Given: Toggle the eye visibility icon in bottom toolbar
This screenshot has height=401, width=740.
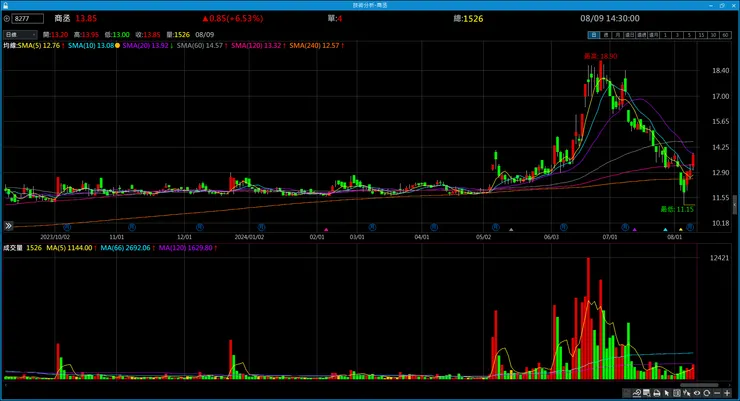Looking at the screenshot, I should (697, 393).
